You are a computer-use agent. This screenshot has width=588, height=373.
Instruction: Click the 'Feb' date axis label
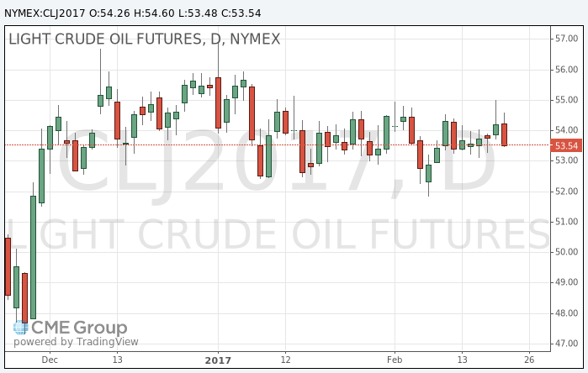click(x=394, y=360)
